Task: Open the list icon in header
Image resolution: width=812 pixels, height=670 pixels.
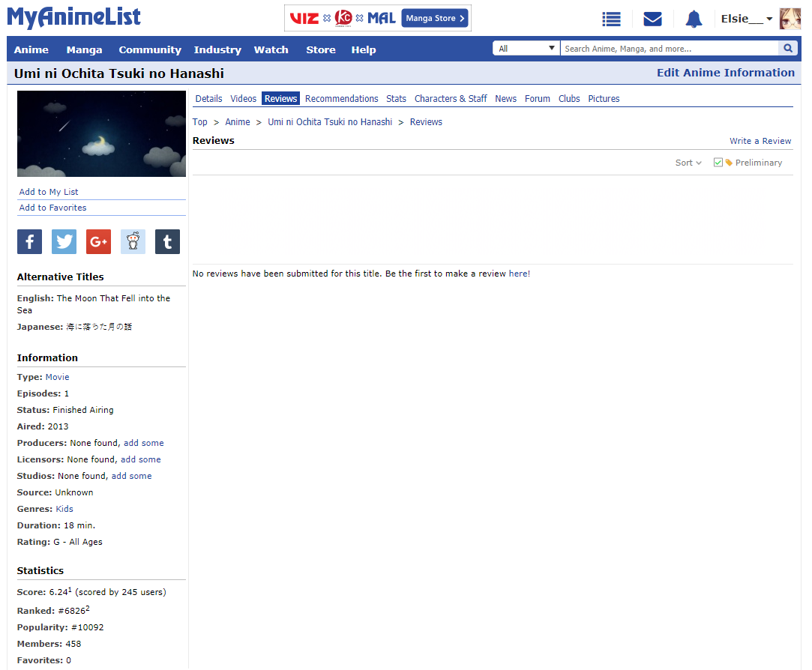Action: (x=611, y=19)
